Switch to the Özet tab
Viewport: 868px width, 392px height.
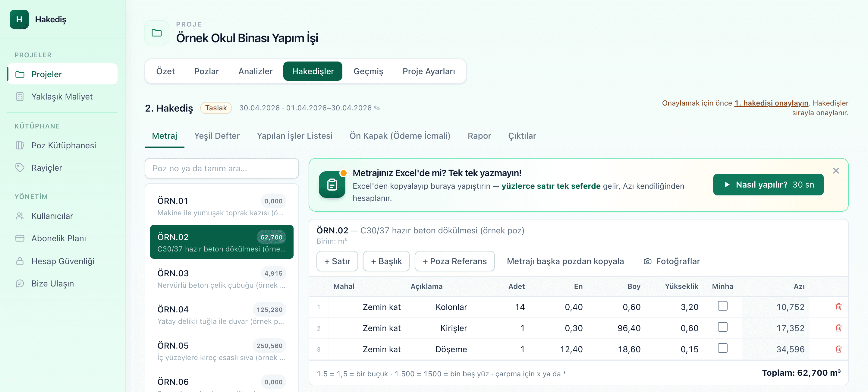[x=165, y=71]
